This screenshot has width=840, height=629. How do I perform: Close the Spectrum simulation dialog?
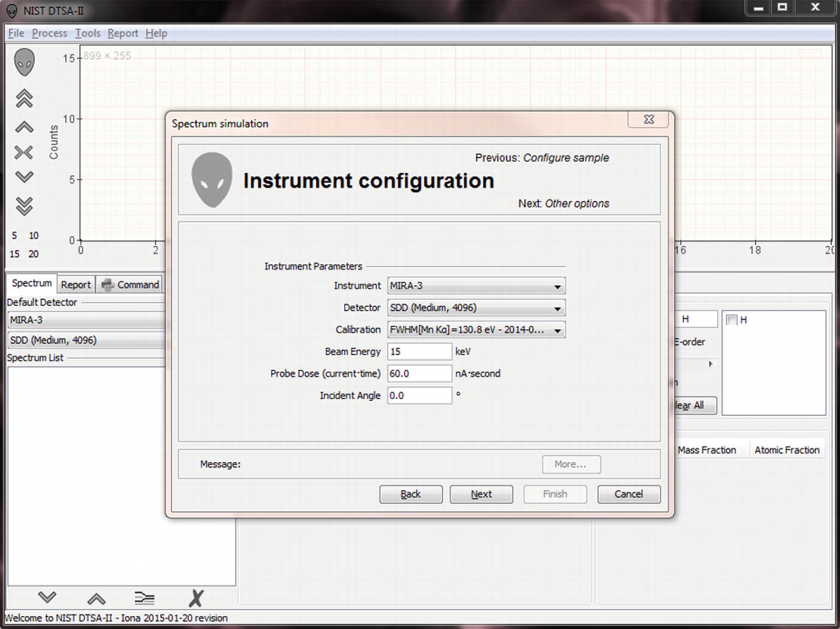[649, 119]
